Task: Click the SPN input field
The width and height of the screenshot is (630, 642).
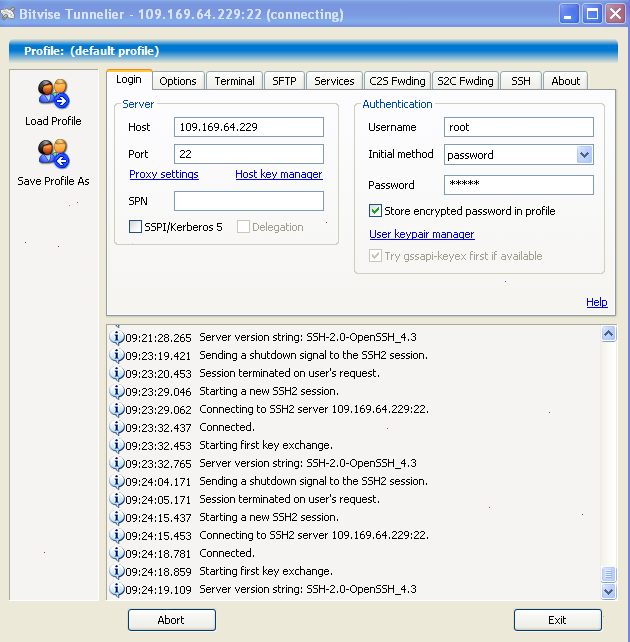Action: pos(249,201)
